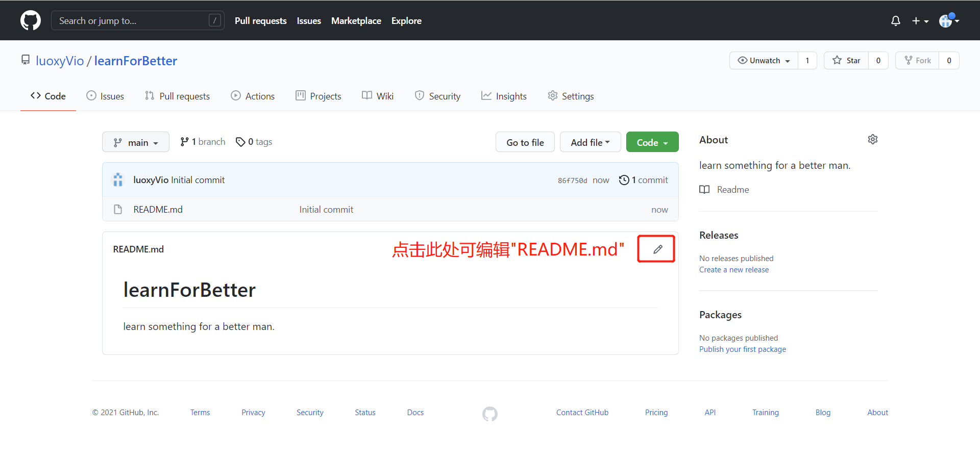Image resolution: width=980 pixels, height=460 pixels.
Task: Open the Releases heading
Action: 719,235
